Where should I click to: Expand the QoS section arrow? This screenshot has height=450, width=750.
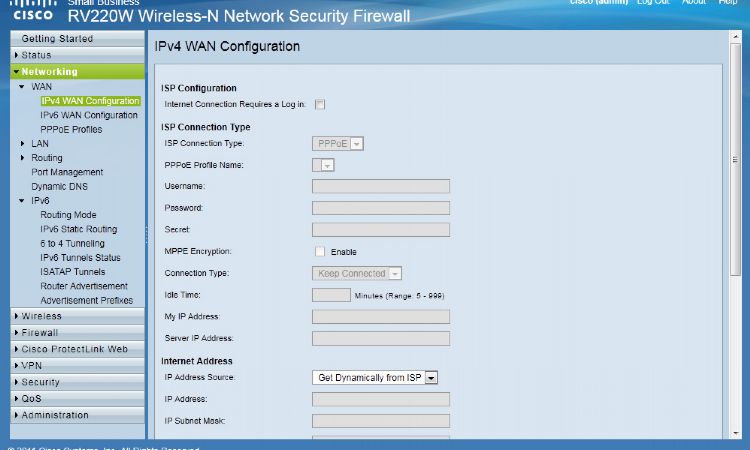pos(16,398)
